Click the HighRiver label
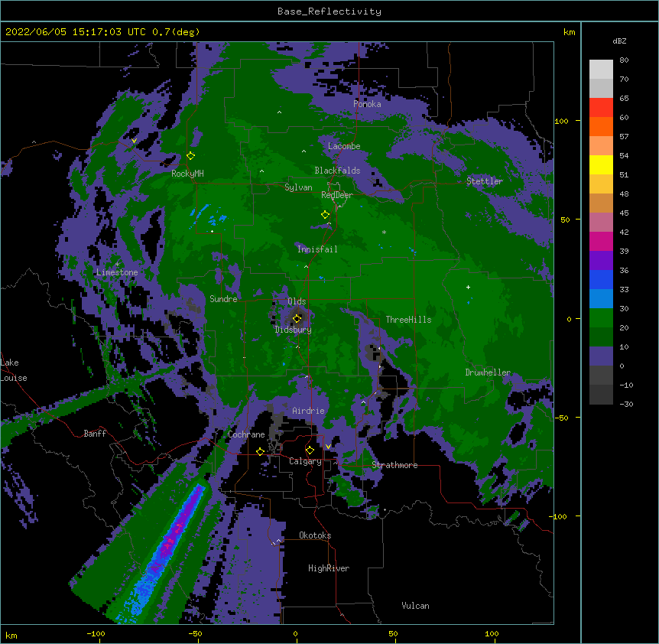Viewport: 659px width, 644px height. tap(329, 568)
